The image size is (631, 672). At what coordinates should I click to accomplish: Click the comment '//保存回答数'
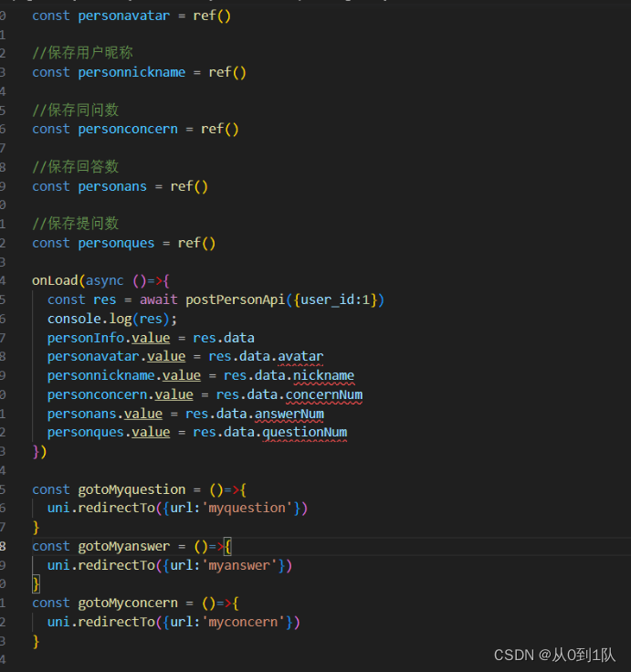tap(76, 167)
